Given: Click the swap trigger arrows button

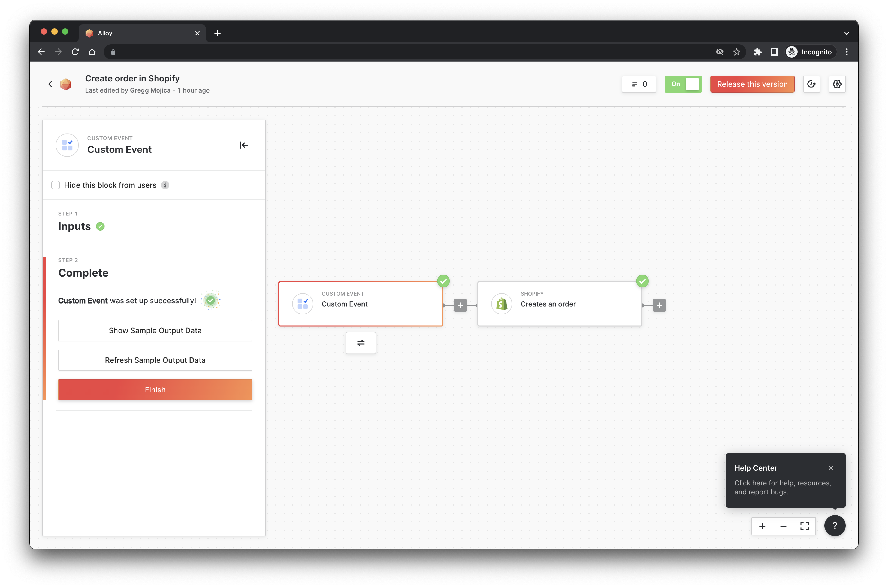Looking at the screenshot, I should [x=360, y=343].
